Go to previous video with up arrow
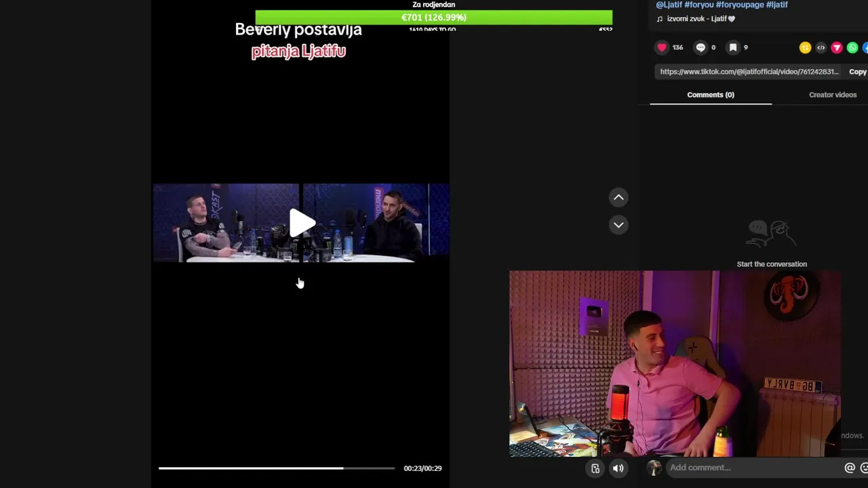Image resolution: width=868 pixels, height=488 pixels. [x=618, y=197]
